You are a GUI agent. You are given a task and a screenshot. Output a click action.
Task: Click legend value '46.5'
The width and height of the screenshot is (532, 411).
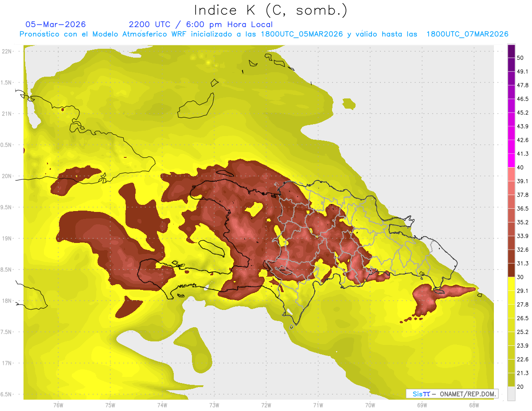pos(523,99)
